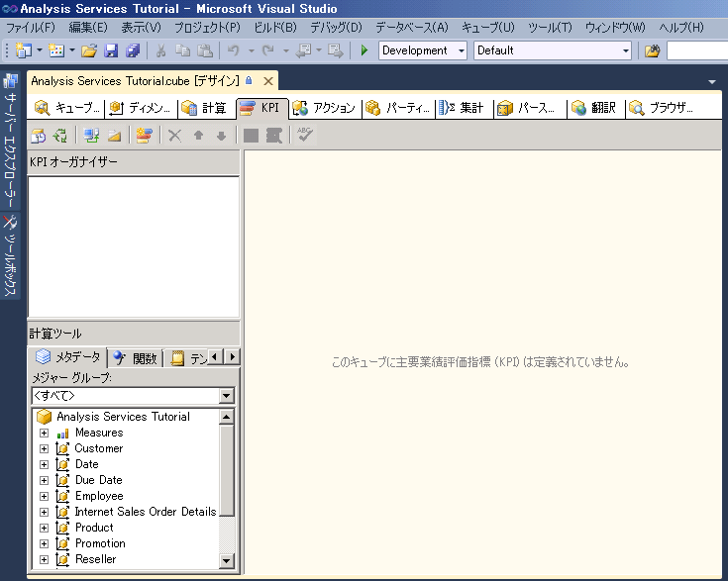The width and height of the screenshot is (728, 581).
Task: Click the Find in Files icon right of Default
Action: coord(653,50)
